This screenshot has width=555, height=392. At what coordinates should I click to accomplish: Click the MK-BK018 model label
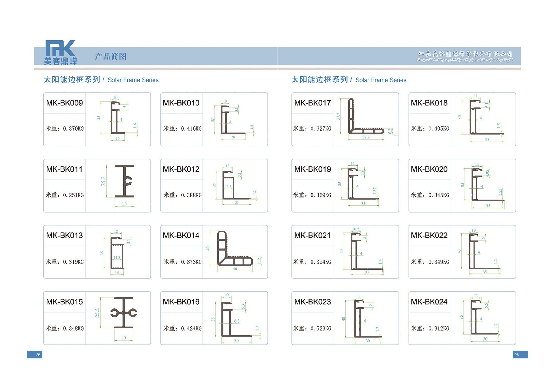pyautogui.click(x=429, y=103)
